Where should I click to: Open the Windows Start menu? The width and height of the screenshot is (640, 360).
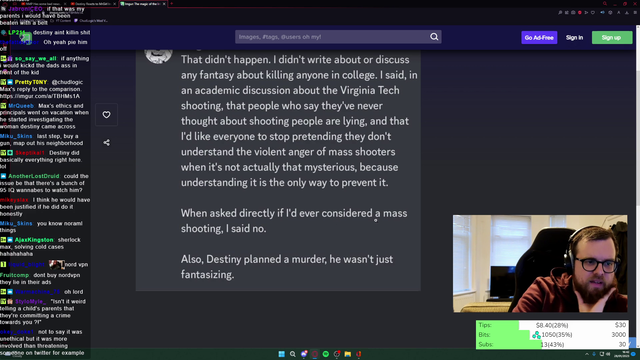click(x=282, y=354)
